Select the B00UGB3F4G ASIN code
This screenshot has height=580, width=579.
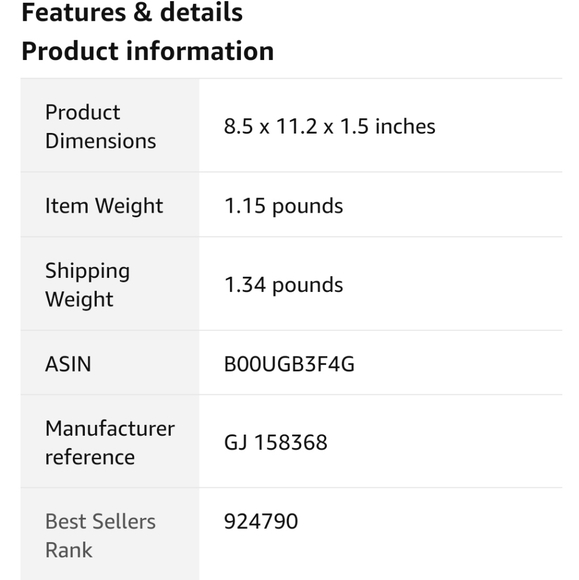click(x=289, y=364)
